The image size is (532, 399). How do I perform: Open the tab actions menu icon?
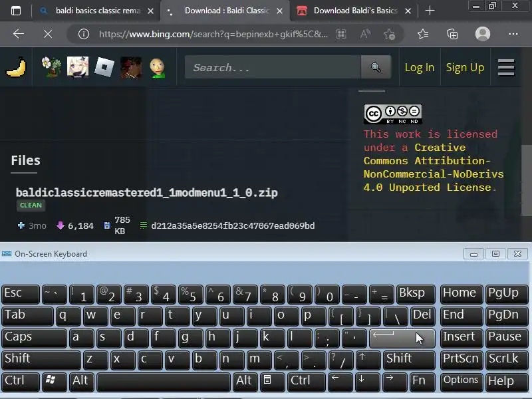16,11
